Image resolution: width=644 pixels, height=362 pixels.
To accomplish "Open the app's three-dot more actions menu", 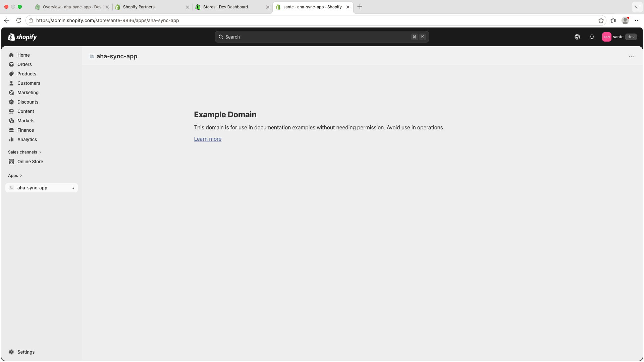I will pos(631,56).
